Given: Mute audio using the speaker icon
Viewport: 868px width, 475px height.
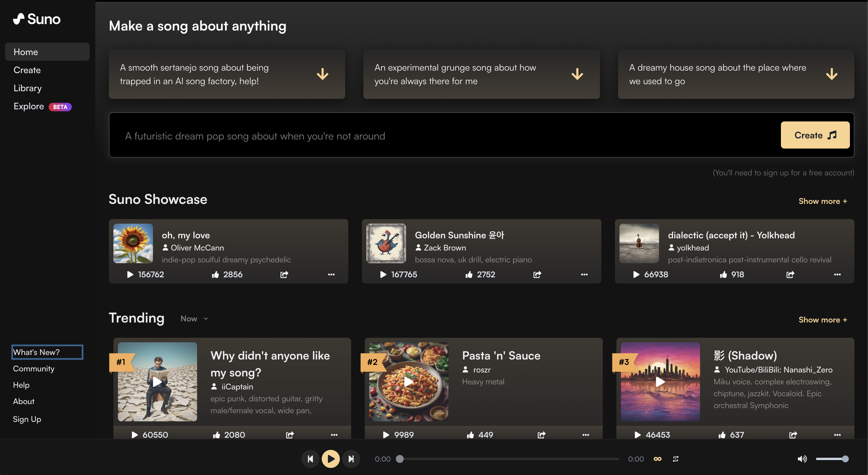Looking at the screenshot, I should point(802,459).
